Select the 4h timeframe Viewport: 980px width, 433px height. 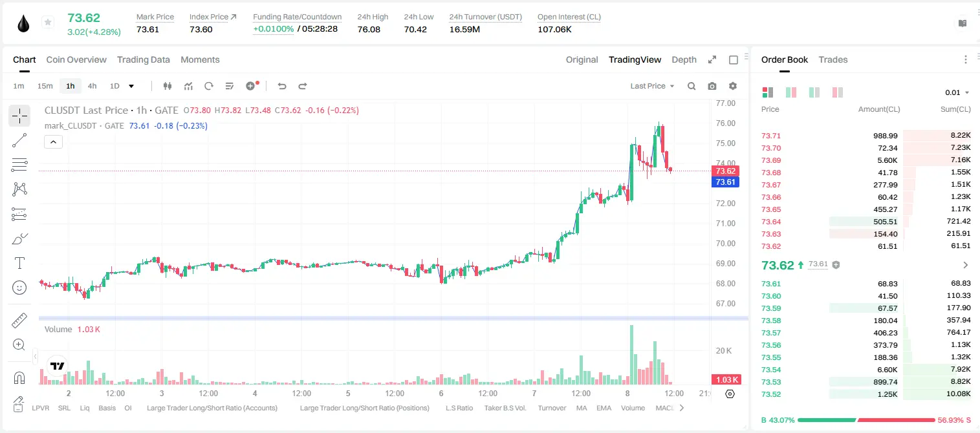click(93, 86)
